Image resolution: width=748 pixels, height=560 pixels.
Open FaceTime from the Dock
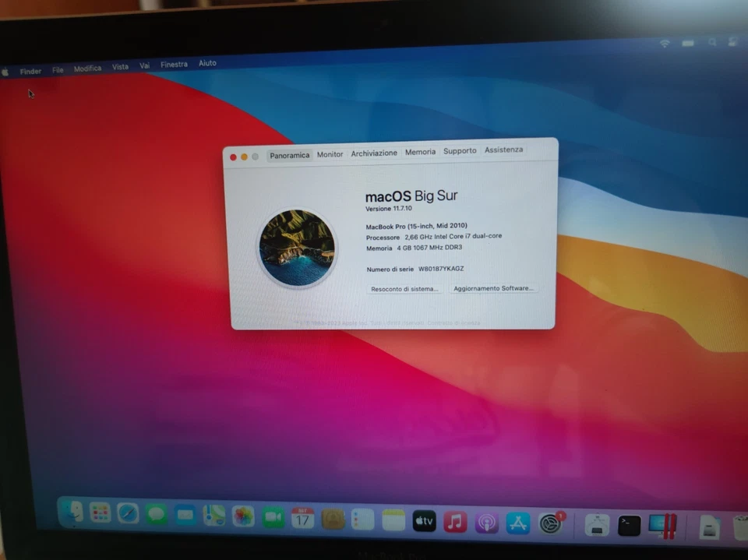(x=272, y=518)
